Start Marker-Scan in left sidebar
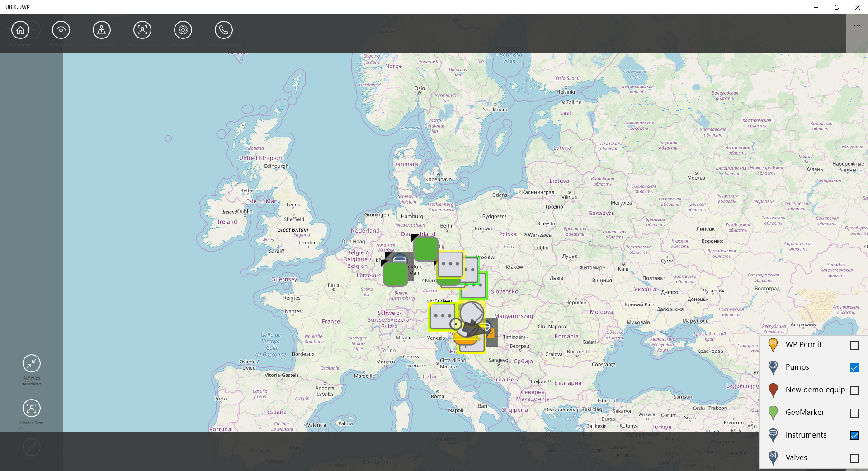868x471 pixels. (x=32, y=408)
